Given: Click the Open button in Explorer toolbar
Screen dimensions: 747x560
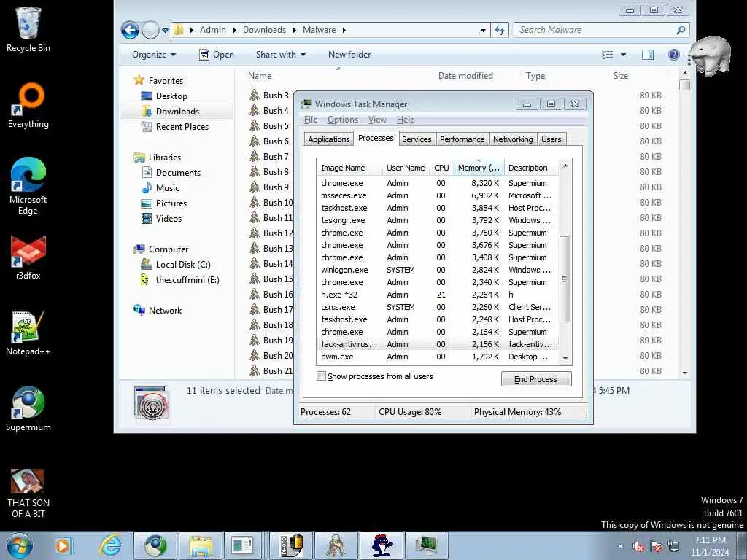Looking at the screenshot, I should tap(217, 55).
